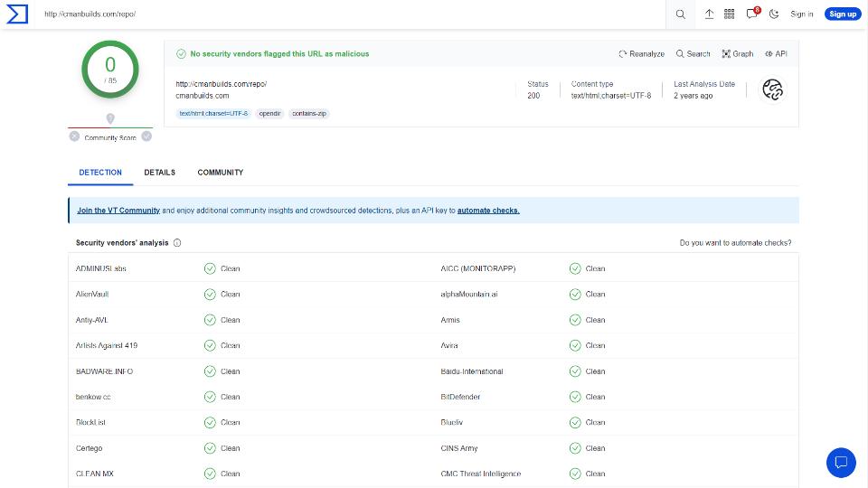Click Bluelix clean check icon
The image size is (868, 488).
pos(575,423)
